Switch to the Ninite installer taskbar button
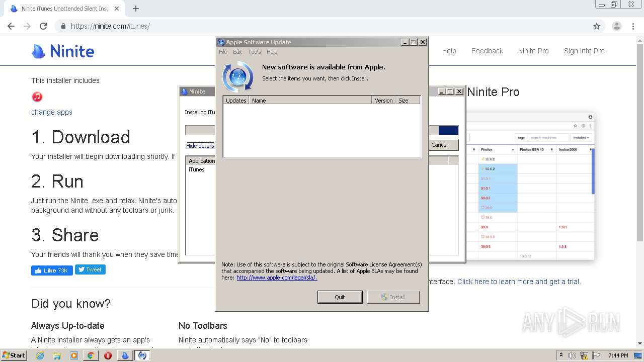 click(125, 355)
